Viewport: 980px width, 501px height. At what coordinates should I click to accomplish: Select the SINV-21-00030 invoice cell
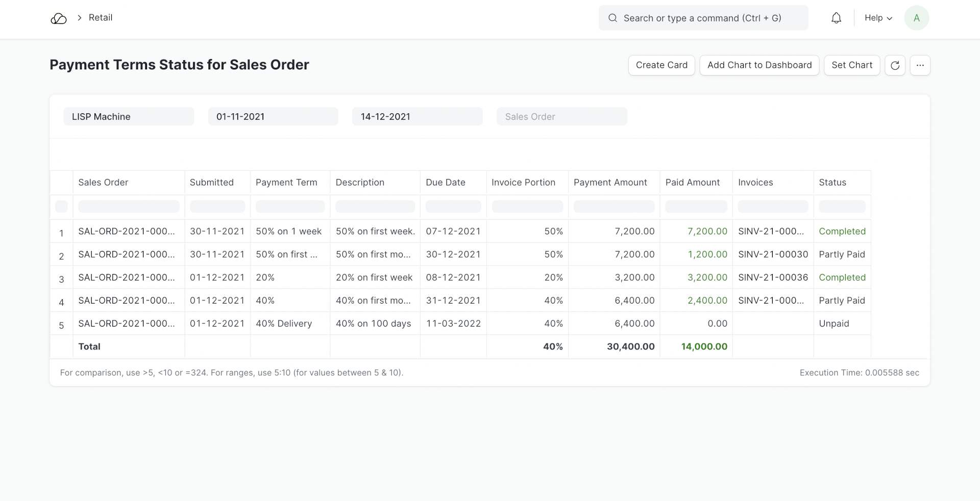click(x=773, y=255)
